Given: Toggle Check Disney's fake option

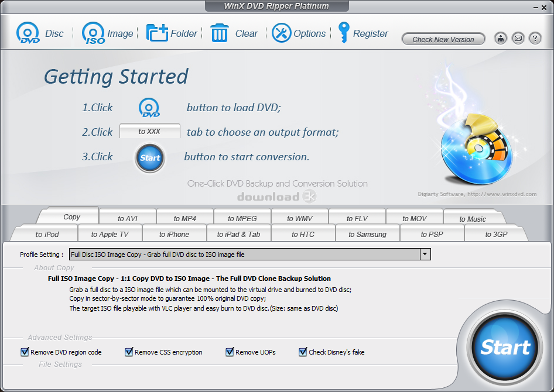Looking at the screenshot, I should coord(303,352).
